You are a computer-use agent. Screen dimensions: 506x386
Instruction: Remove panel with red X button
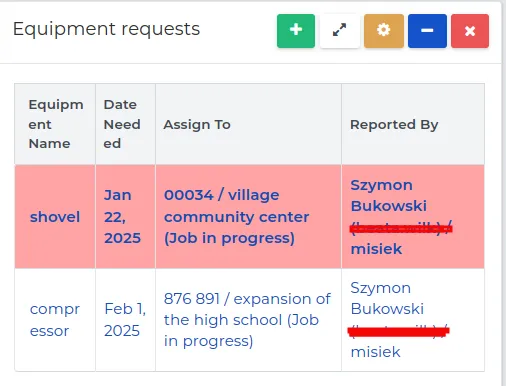click(x=470, y=31)
